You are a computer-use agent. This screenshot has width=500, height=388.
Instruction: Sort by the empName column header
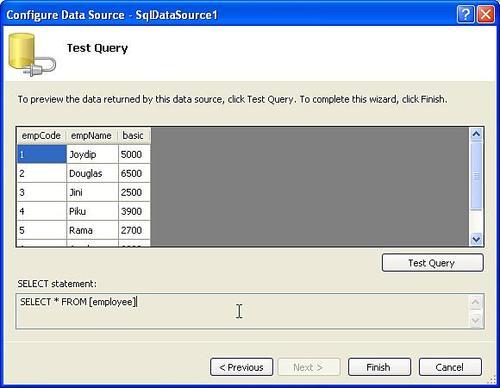[92, 136]
